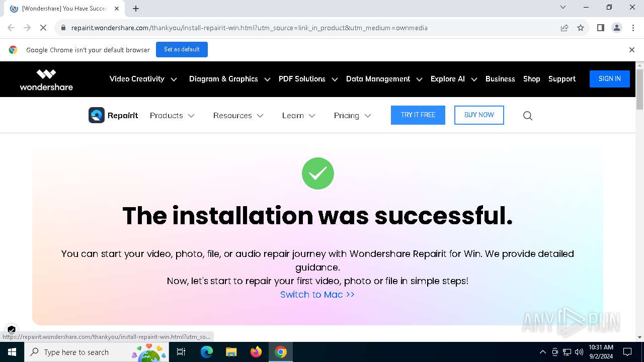Click the page vertical scrollbar thumb

[639, 89]
